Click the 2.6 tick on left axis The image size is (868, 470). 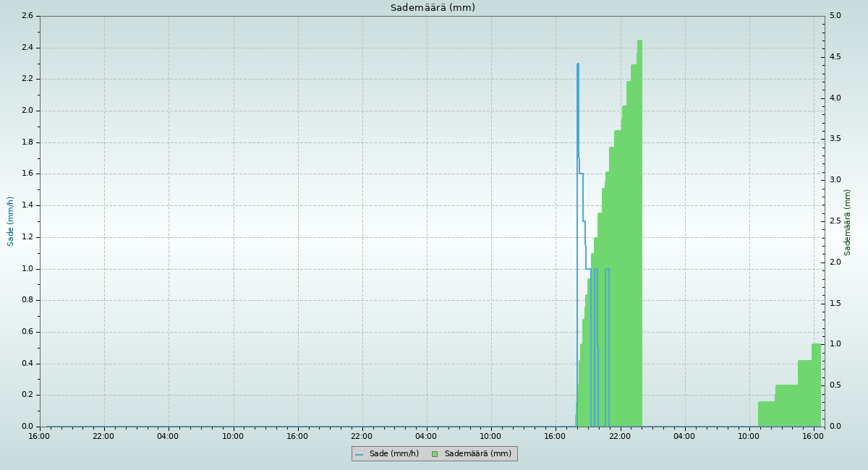[x=26, y=16]
